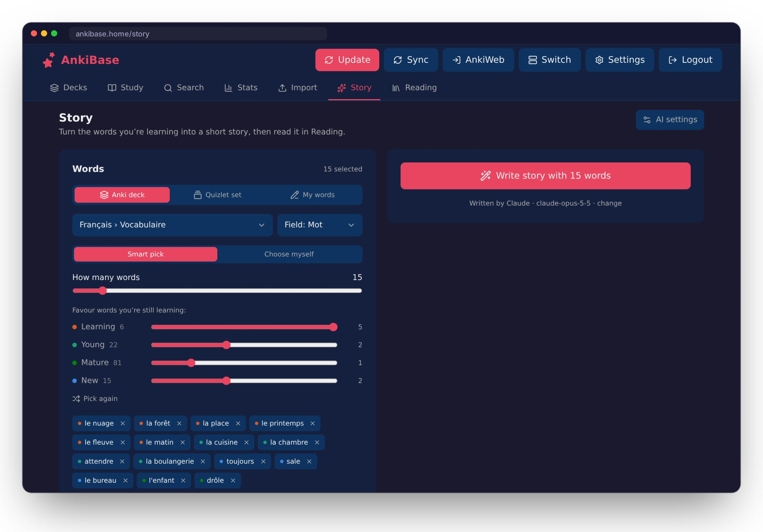Viewport: 763px width, 532px height.
Task: Remove 'la chambre' word chip
Action: [x=317, y=442]
